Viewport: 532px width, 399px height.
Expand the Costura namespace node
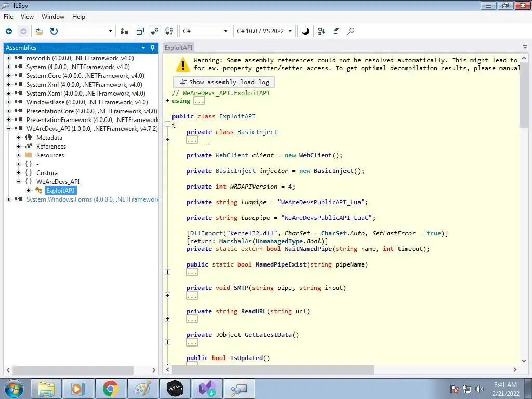point(19,172)
